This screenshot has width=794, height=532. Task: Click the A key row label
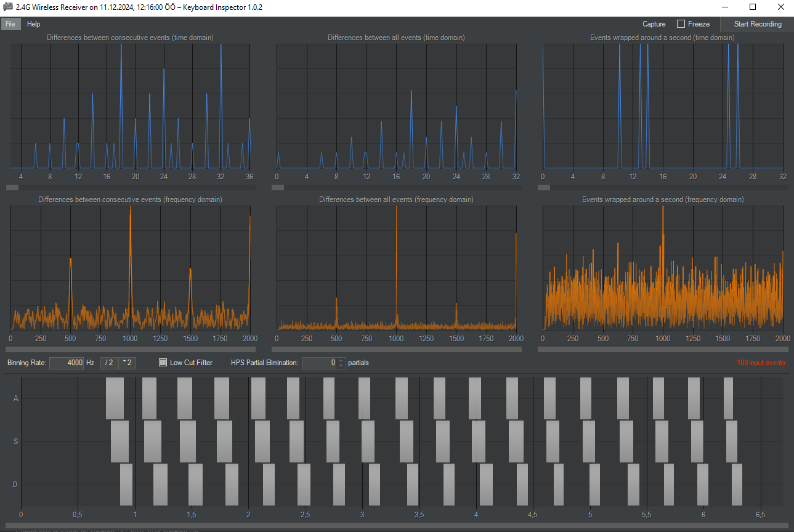pyautogui.click(x=16, y=398)
